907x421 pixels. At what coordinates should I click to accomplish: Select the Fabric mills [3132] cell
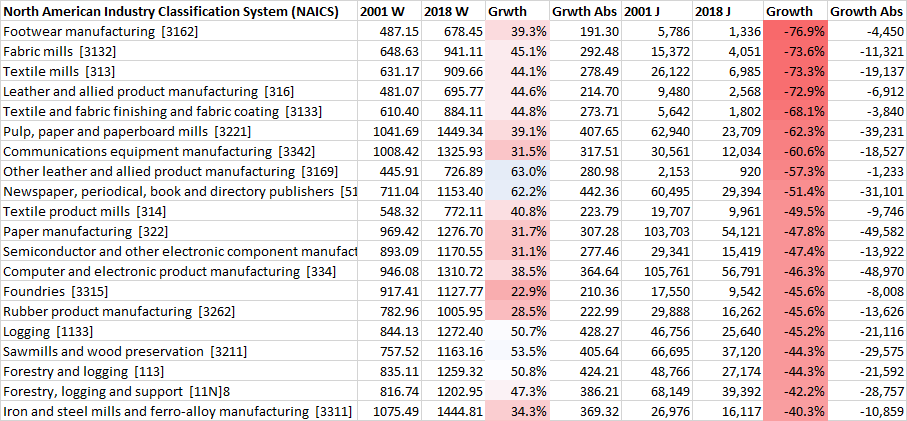[x=179, y=51]
